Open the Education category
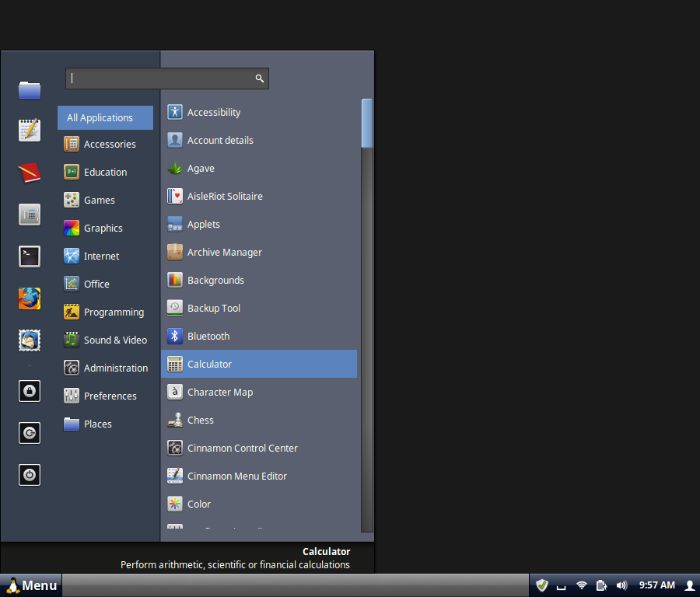This screenshot has height=597, width=700. [x=105, y=173]
